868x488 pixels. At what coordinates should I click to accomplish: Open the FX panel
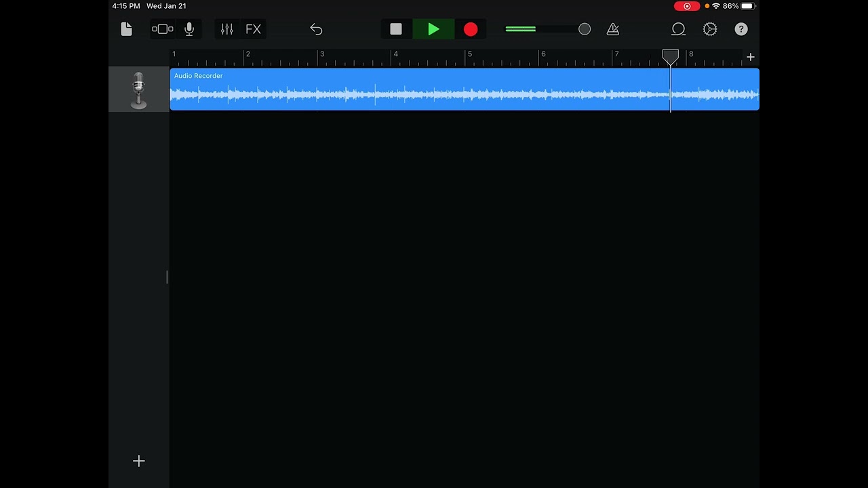tap(253, 29)
